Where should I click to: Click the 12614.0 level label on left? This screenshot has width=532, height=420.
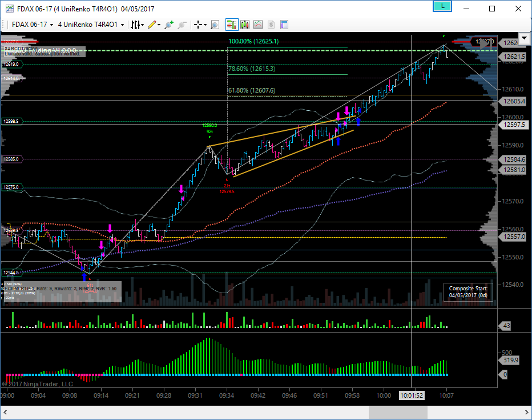point(12,78)
